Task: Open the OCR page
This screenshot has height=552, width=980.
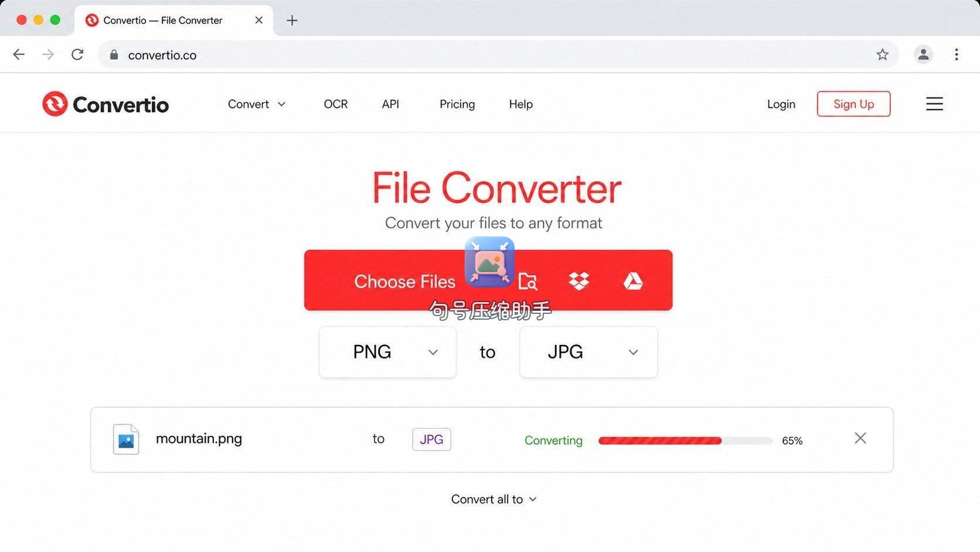Action: tap(336, 104)
